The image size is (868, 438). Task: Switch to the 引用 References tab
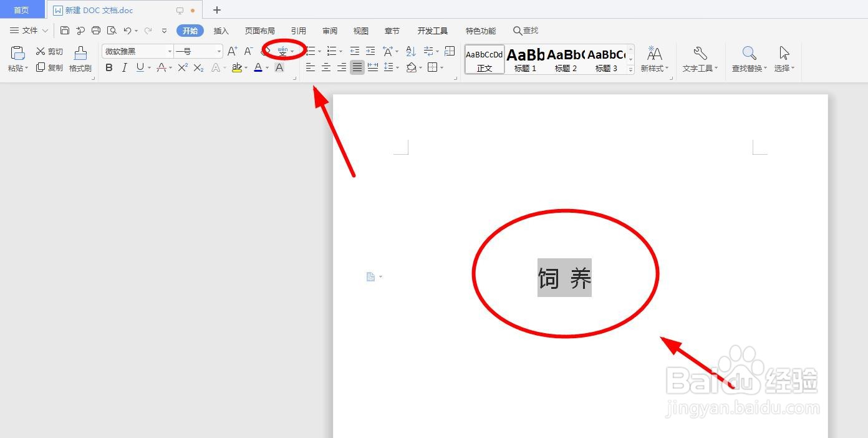[299, 31]
